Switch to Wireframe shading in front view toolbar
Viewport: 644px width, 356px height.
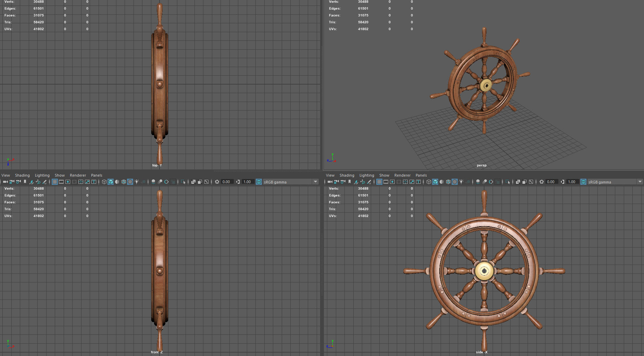click(x=104, y=182)
